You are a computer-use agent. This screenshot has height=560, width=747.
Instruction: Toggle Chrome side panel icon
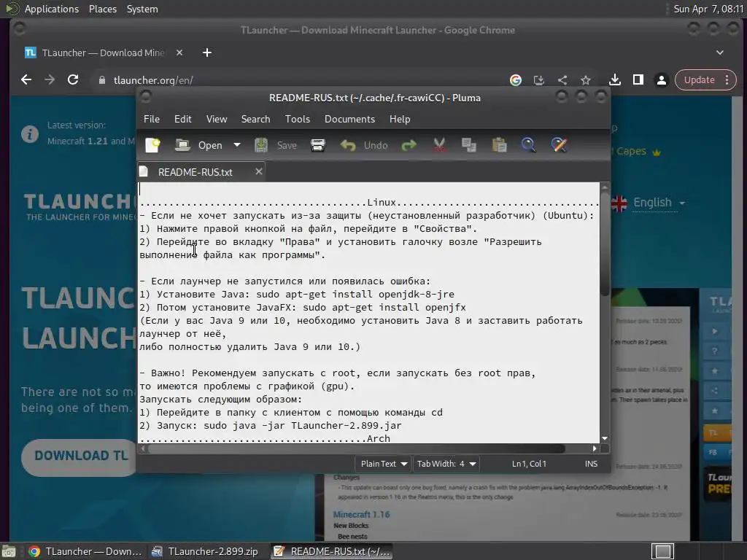point(638,80)
